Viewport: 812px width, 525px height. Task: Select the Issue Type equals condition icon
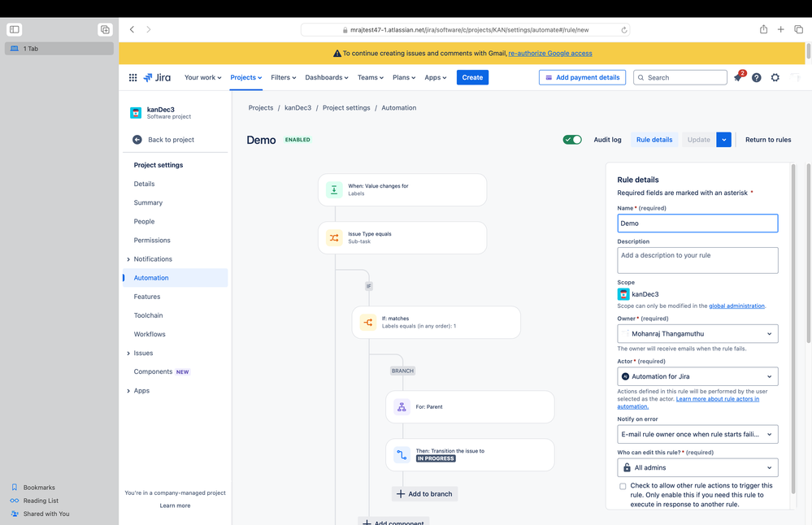(334, 238)
